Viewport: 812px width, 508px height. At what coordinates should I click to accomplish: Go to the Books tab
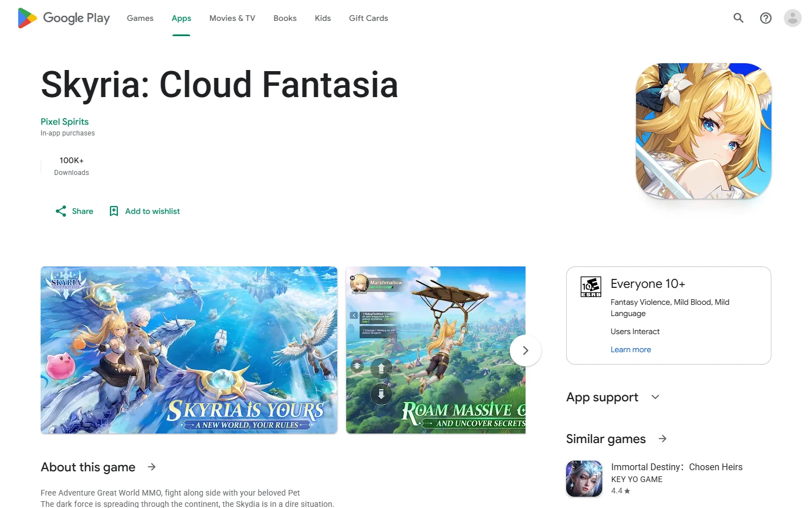coord(285,18)
